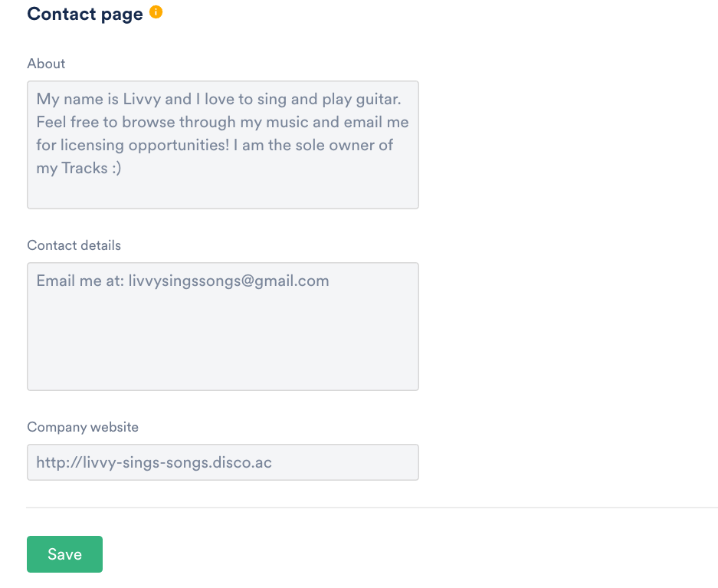Click the Company website label
Image resolution: width=718 pixels, height=588 pixels.
[83, 427]
